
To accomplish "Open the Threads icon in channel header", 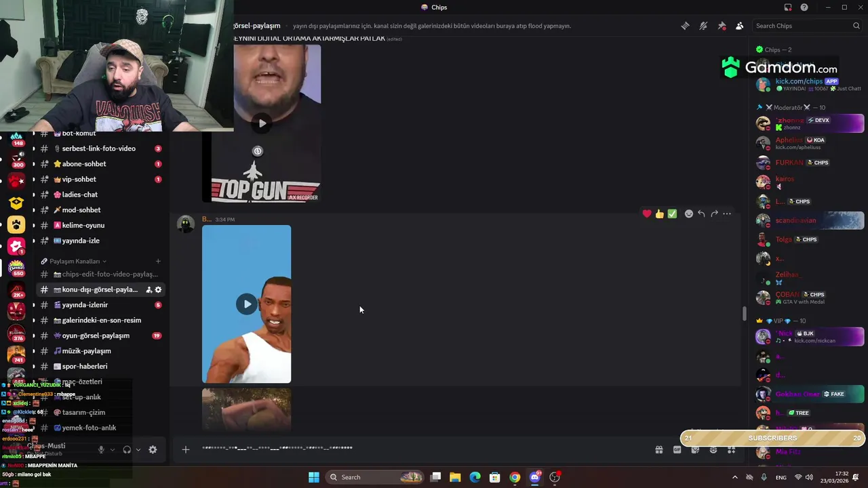I will click(685, 26).
